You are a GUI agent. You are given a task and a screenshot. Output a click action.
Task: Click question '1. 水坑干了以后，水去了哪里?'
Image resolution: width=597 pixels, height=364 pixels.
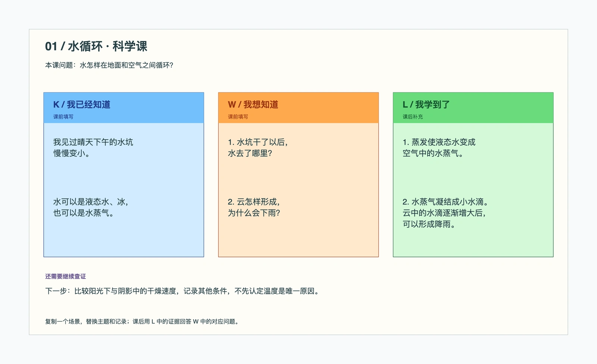pos(258,148)
